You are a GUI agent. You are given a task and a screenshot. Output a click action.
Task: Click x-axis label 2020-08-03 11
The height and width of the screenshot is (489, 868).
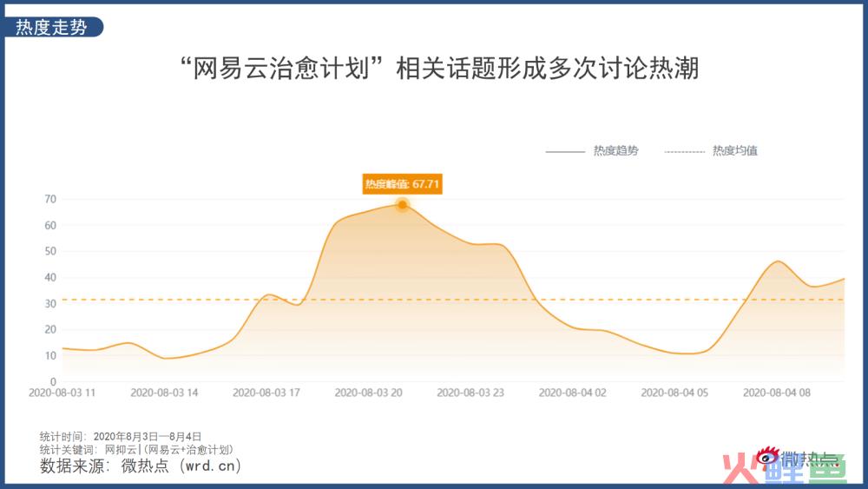pos(62,393)
